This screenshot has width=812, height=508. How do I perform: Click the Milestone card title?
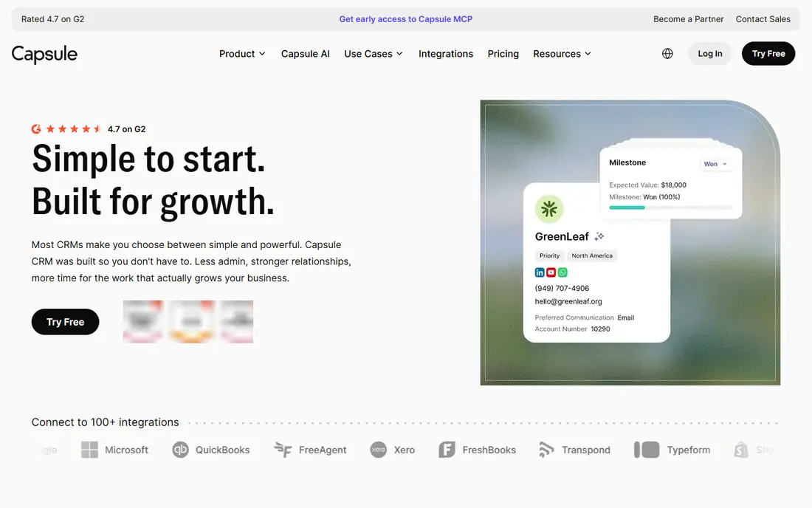click(x=627, y=162)
